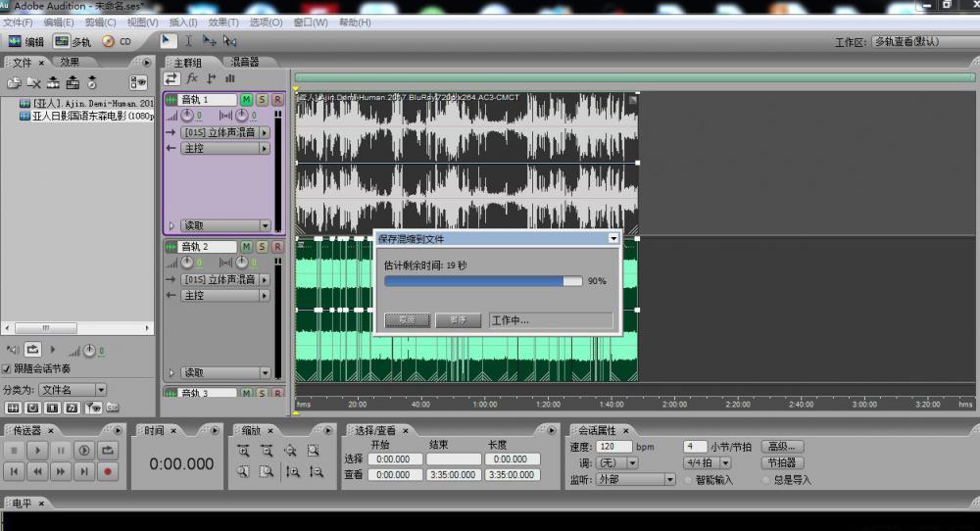This screenshot has width=980, height=531.
Task: Open Files panel display options icon
Action: [138, 82]
